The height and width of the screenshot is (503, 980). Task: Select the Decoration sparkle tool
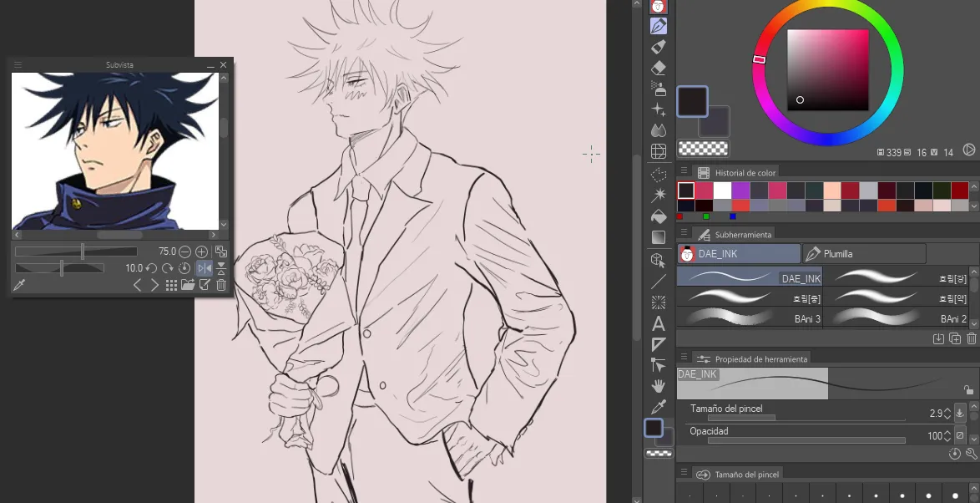coord(658,109)
